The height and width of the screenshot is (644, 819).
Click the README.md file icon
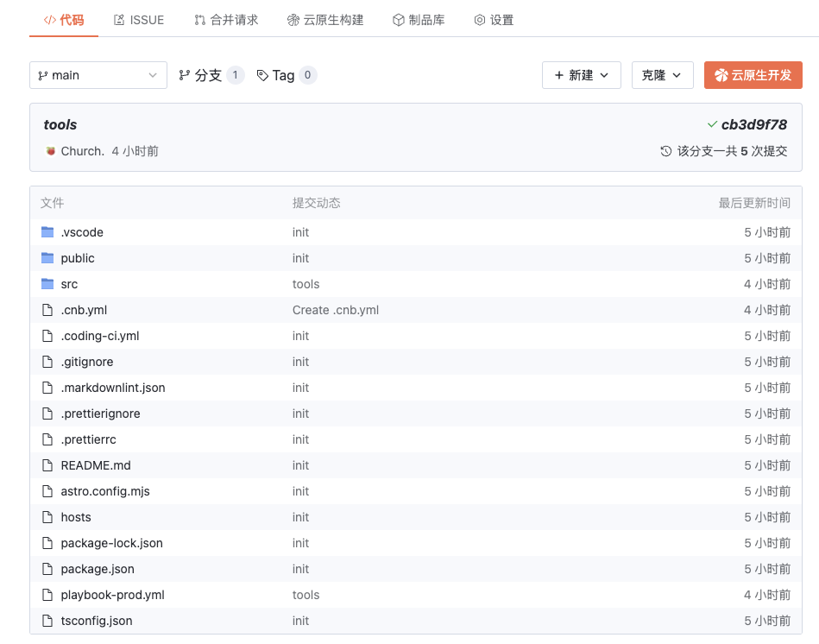47,465
